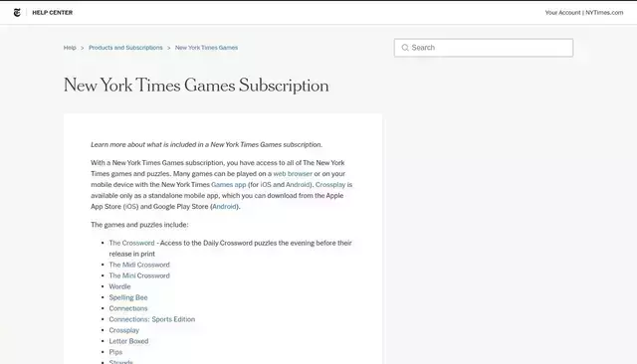Click the Help breadcrumb
Screen dimensions: 637x364
click(x=70, y=48)
